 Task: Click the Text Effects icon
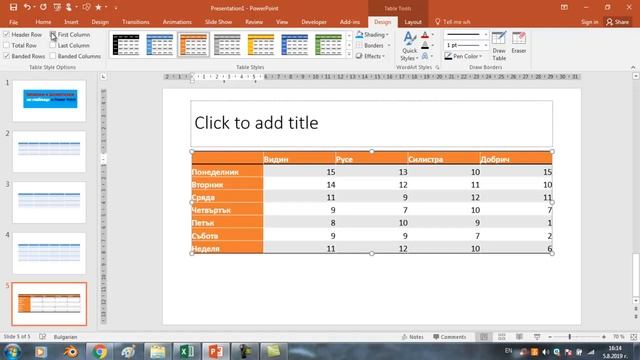(425, 56)
